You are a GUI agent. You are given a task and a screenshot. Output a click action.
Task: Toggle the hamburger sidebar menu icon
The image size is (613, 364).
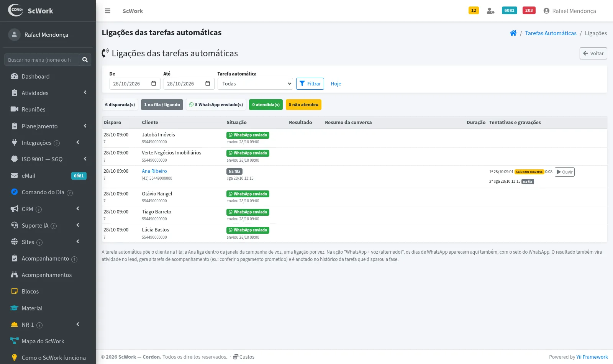click(x=108, y=11)
